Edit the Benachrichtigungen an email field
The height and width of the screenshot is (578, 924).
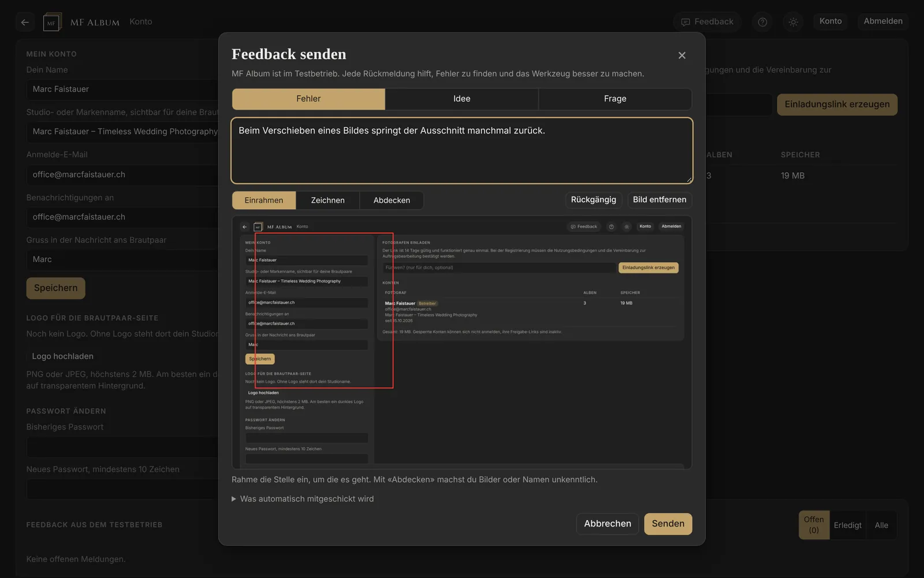click(x=122, y=217)
